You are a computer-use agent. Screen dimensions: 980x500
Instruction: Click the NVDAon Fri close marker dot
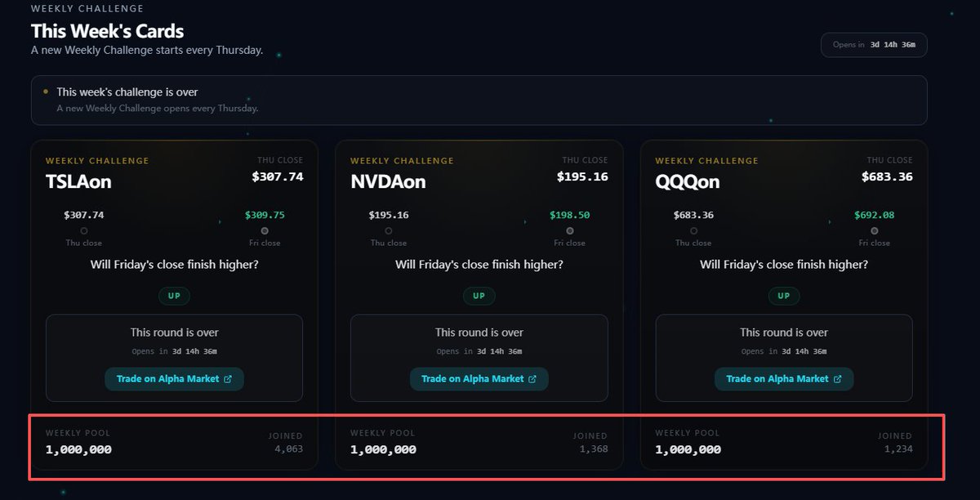[x=569, y=231]
